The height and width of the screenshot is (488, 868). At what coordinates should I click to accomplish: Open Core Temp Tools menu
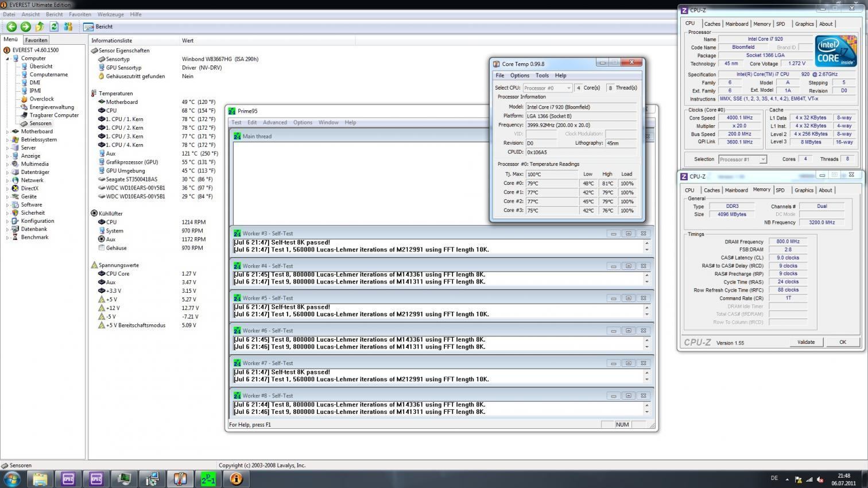coord(542,75)
